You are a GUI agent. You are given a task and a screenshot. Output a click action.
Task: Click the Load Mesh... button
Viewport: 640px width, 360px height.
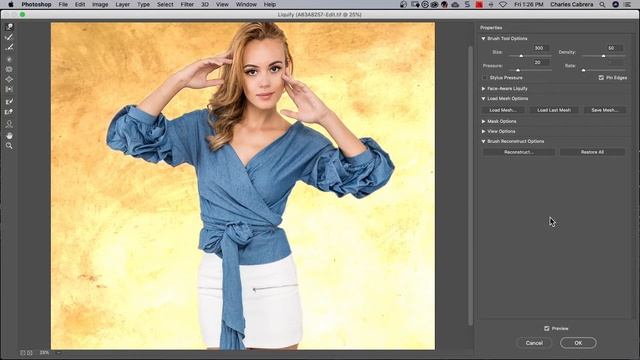(x=503, y=110)
